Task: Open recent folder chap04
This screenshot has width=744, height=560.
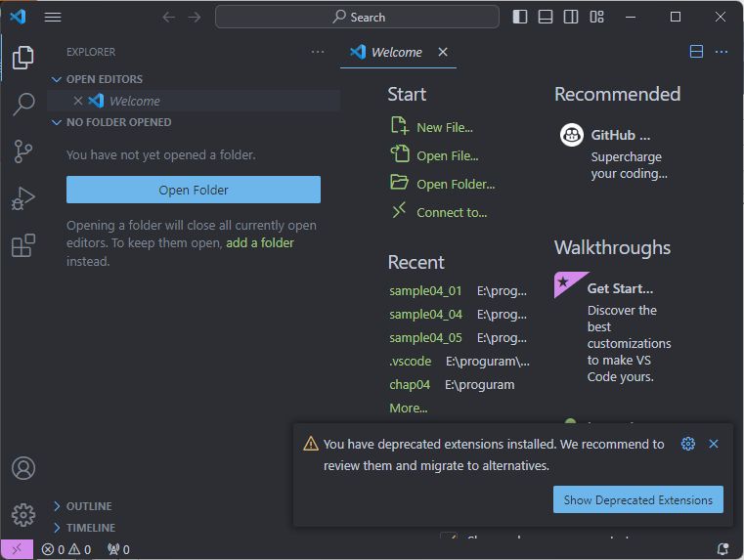Action: (x=410, y=384)
